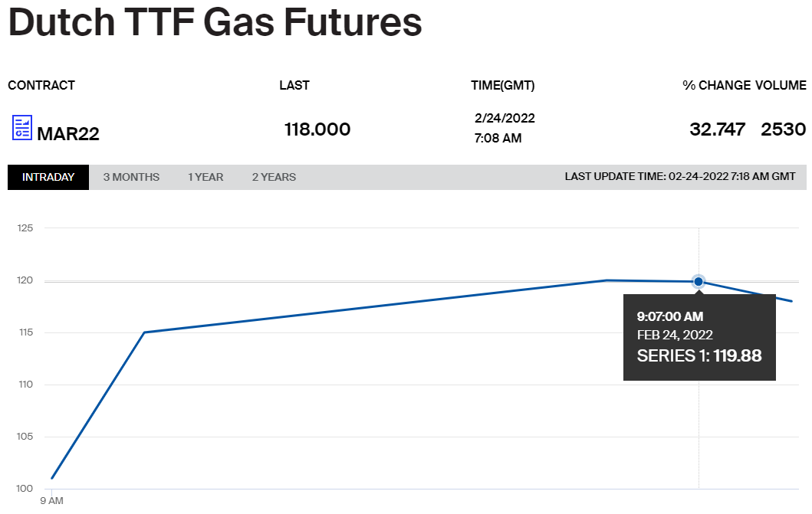Viewport: 812px width, 514px height.
Task: Switch to the 3 MONTHS tab
Action: pos(131,177)
